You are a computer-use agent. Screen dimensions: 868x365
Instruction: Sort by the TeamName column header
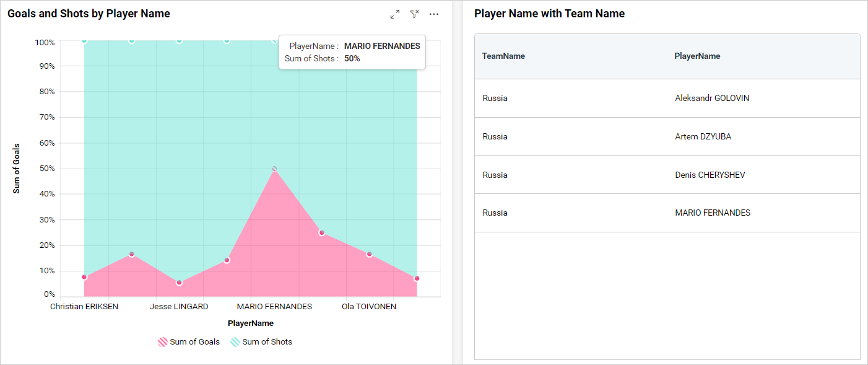tap(503, 56)
